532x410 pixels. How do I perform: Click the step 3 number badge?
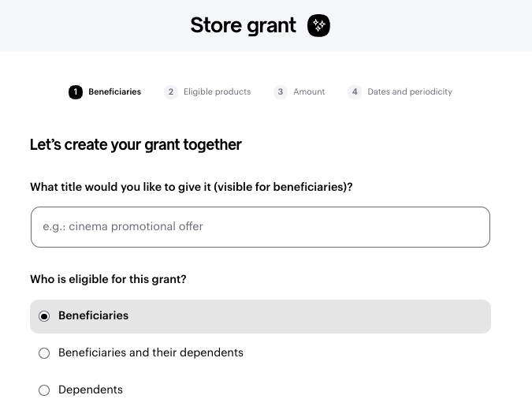pyautogui.click(x=281, y=92)
